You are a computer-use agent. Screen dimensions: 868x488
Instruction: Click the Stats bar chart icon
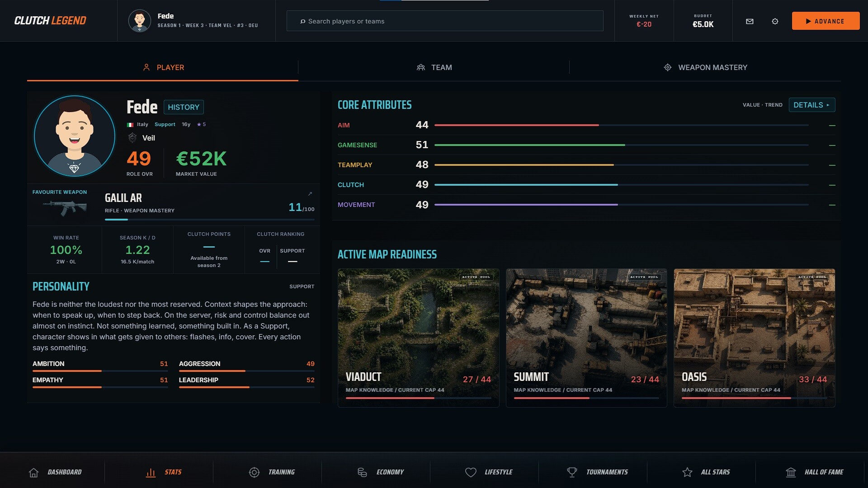coord(151,472)
